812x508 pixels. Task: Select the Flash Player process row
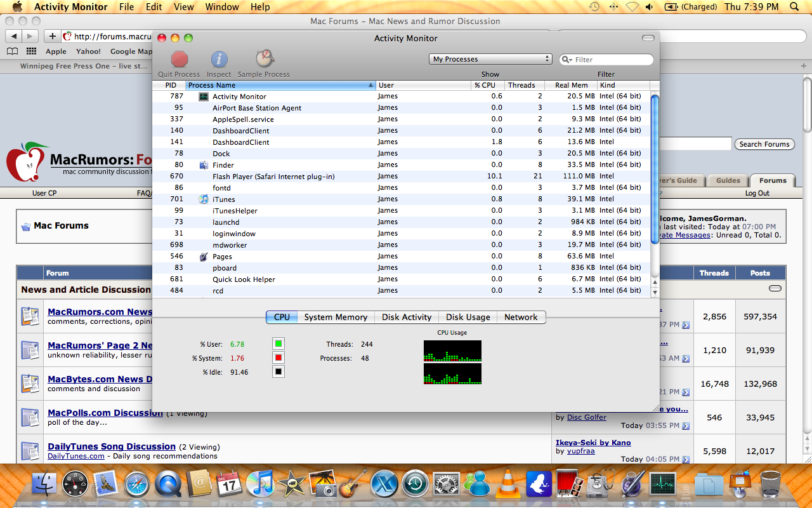402,177
